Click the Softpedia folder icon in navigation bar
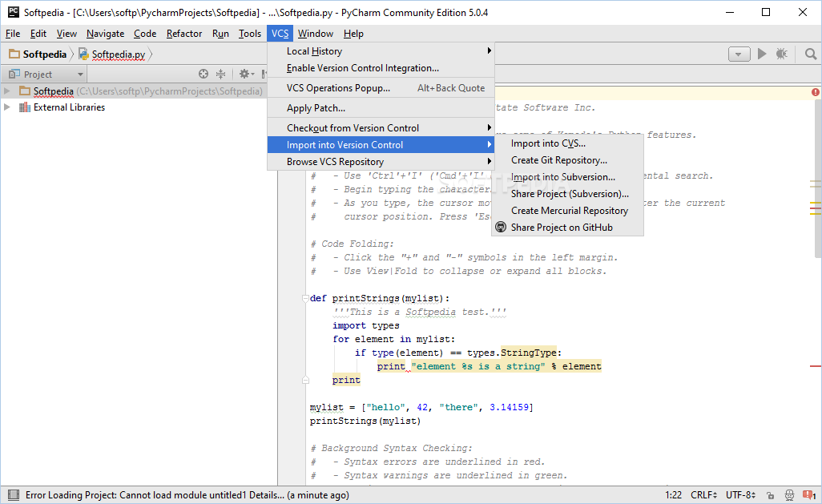The width and height of the screenshot is (822, 504). pyautogui.click(x=14, y=54)
